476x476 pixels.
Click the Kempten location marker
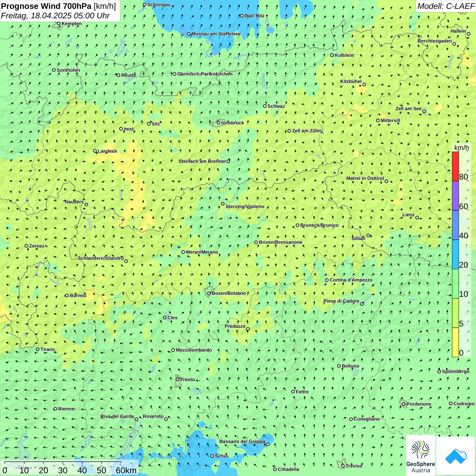click(x=58, y=24)
